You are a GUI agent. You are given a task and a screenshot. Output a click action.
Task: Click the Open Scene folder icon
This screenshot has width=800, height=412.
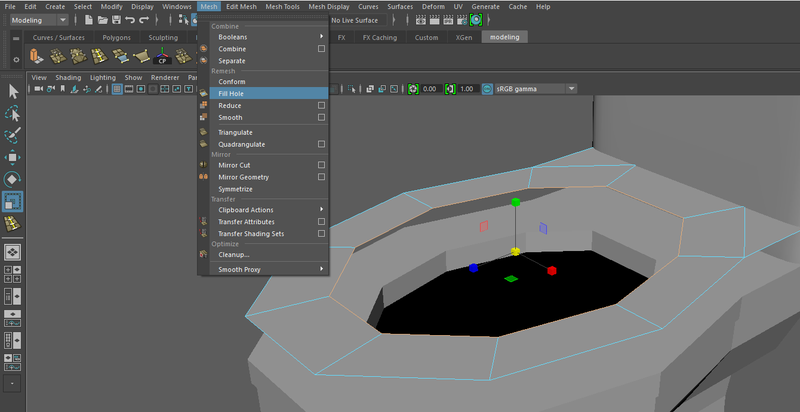pos(103,20)
